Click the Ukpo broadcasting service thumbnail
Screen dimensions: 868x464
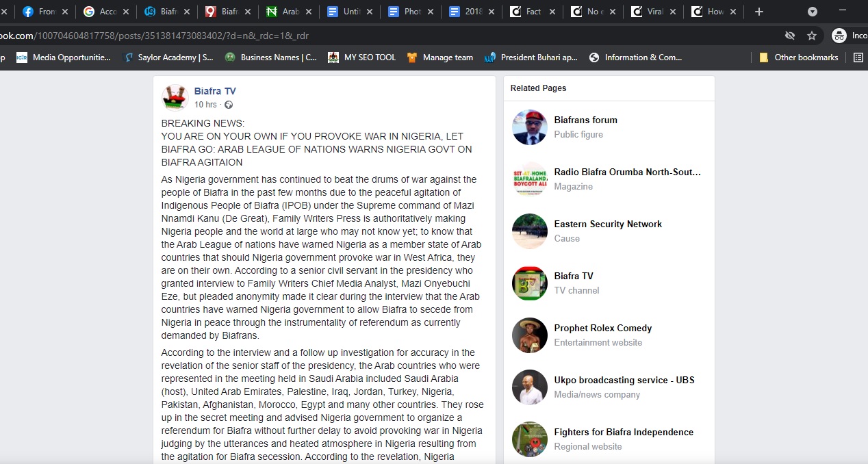[x=530, y=387]
